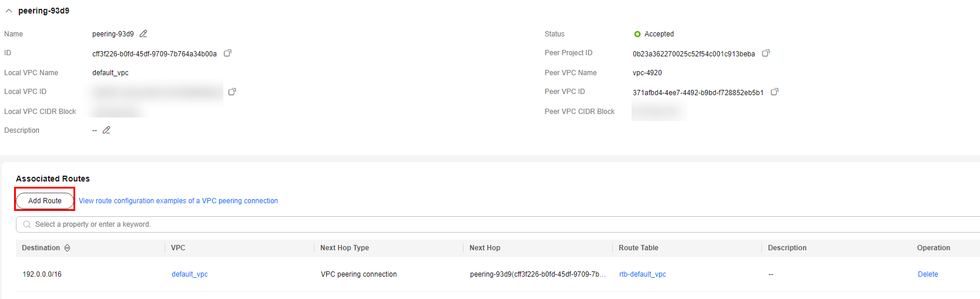Copy the peering connection ID

point(227,53)
